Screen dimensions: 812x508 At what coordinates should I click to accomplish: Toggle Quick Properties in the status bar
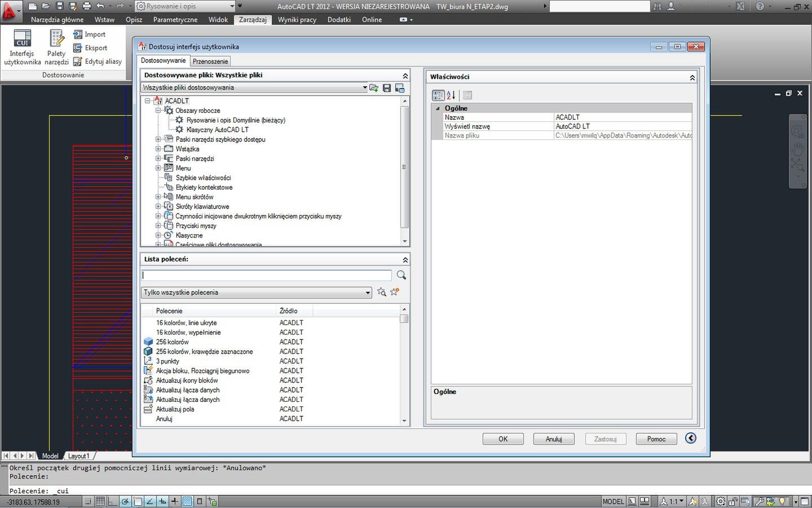click(200, 501)
